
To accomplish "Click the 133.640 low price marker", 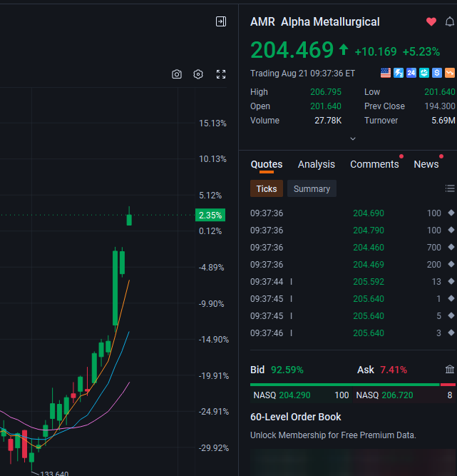I will tap(54, 473).
